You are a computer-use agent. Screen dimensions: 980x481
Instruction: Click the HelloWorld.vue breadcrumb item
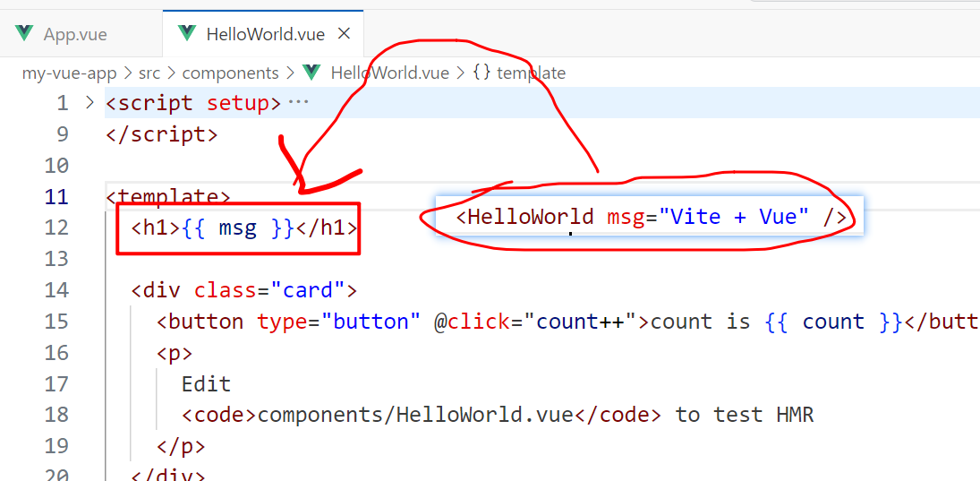click(389, 73)
